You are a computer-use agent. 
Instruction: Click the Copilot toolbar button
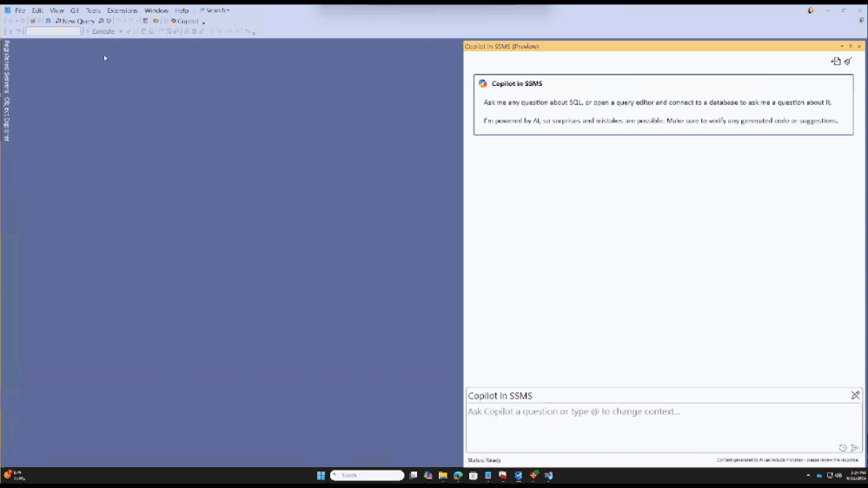tap(185, 21)
